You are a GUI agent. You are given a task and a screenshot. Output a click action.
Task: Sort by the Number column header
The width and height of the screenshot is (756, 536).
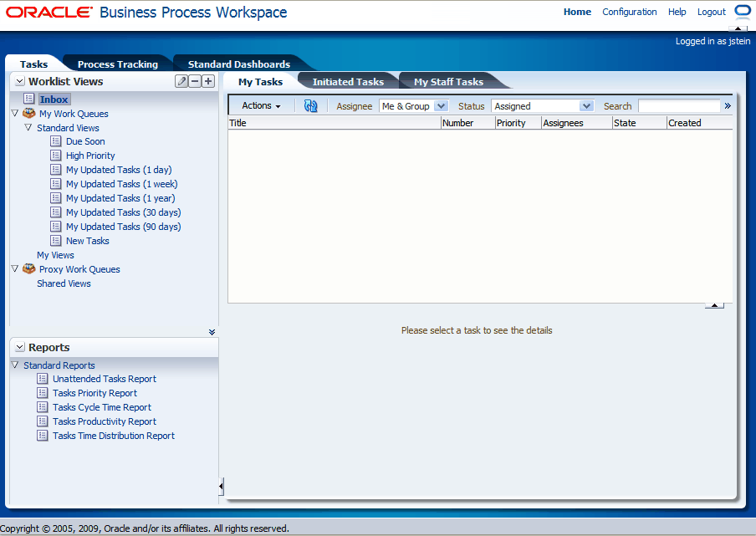click(x=468, y=123)
